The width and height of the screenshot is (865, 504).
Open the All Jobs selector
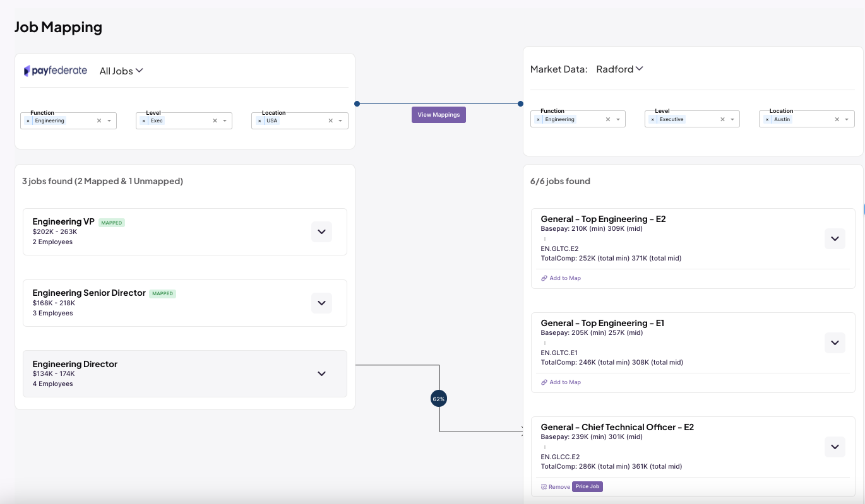click(121, 71)
